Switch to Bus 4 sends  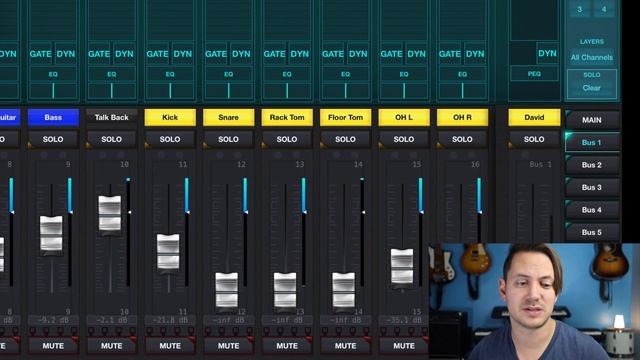[x=592, y=210]
